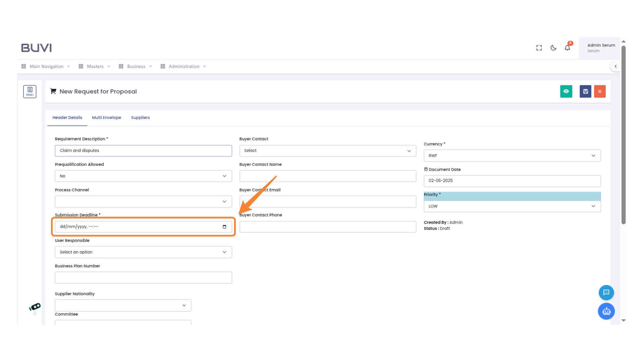Click the Main sidebar icon
This screenshot has height=362, width=644.
click(30, 92)
